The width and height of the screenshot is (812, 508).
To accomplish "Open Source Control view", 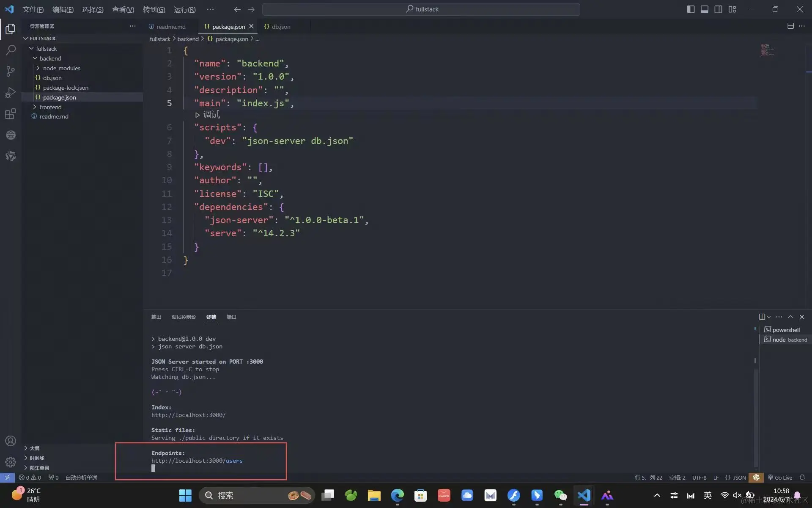I will coord(11,71).
